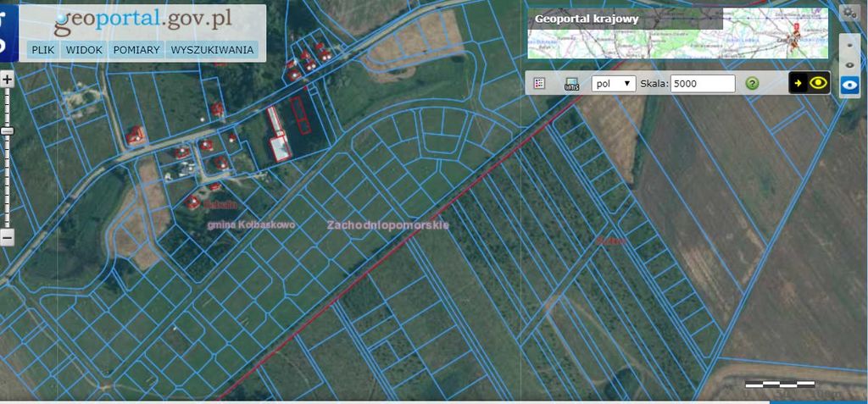Click the WMS layers icon
The height and width of the screenshot is (404, 868).
pos(571,83)
